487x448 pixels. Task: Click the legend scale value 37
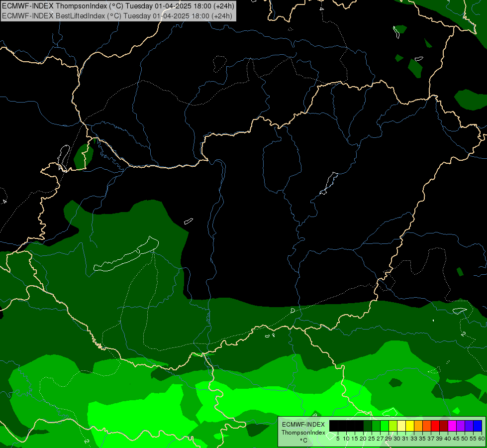[431, 439]
